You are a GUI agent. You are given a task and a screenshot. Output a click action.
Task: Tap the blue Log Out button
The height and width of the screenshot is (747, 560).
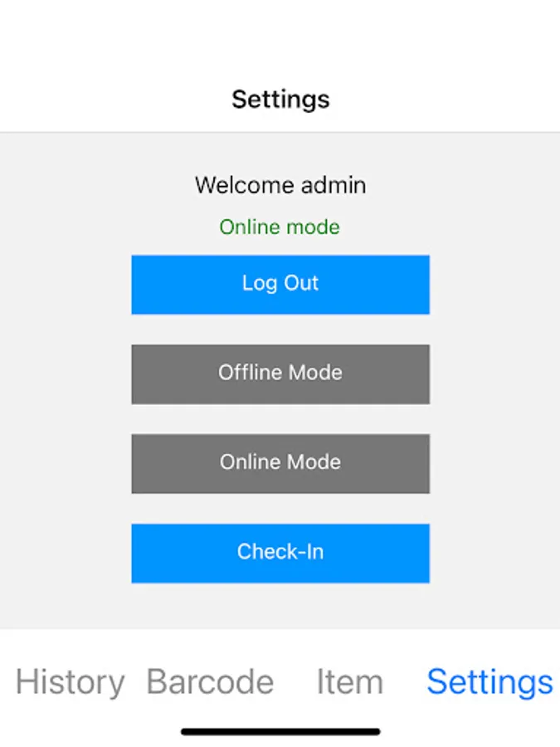tap(280, 284)
